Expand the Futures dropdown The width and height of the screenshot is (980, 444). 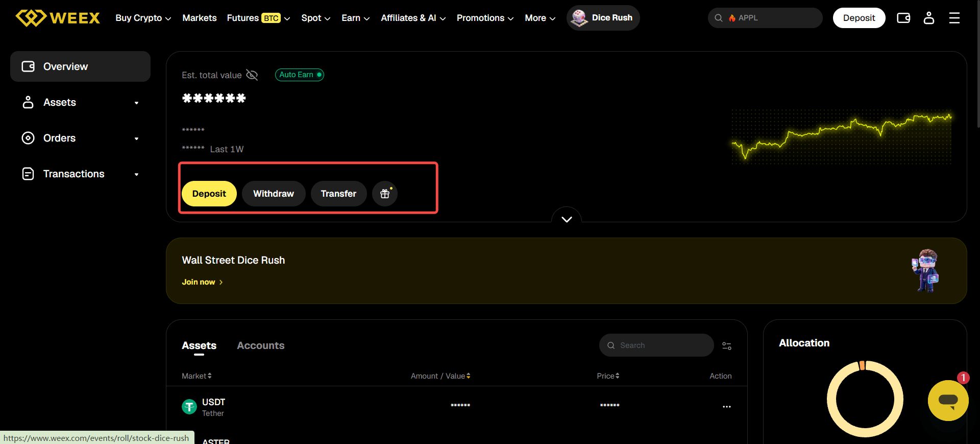[259, 18]
